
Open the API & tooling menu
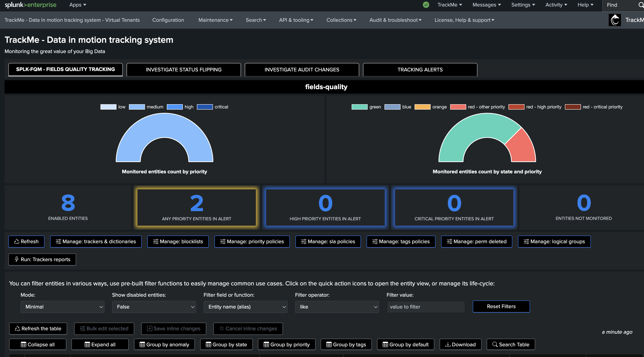coord(296,20)
